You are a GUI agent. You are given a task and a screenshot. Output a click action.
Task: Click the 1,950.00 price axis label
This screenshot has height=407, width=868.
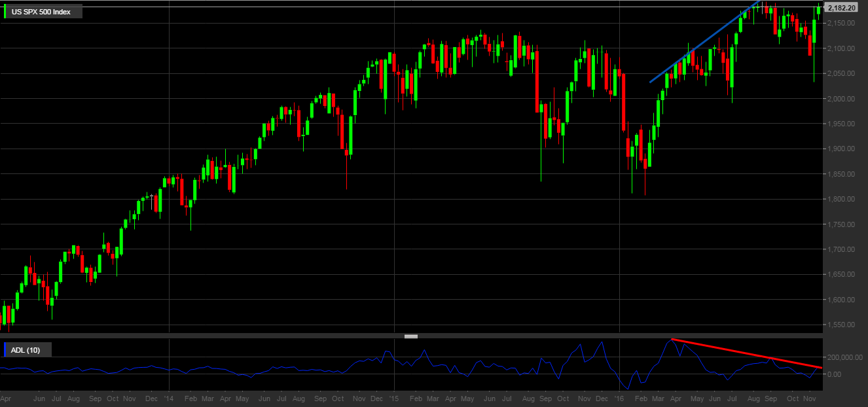(841, 124)
